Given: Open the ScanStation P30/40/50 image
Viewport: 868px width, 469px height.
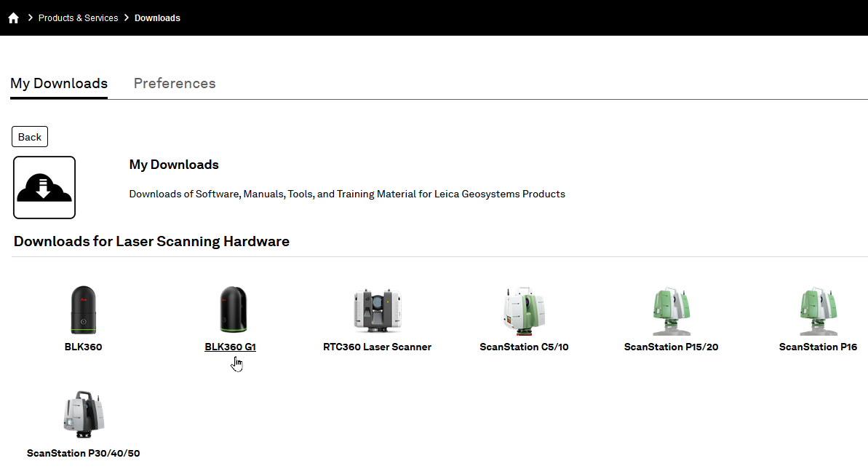Looking at the screenshot, I should pyautogui.click(x=84, y=414).
